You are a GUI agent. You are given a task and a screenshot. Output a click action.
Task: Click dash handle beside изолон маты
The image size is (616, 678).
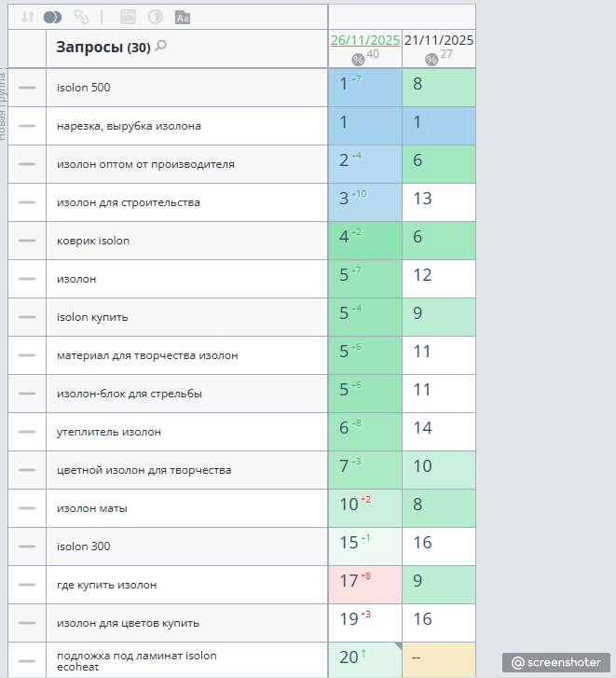point(27,508)
